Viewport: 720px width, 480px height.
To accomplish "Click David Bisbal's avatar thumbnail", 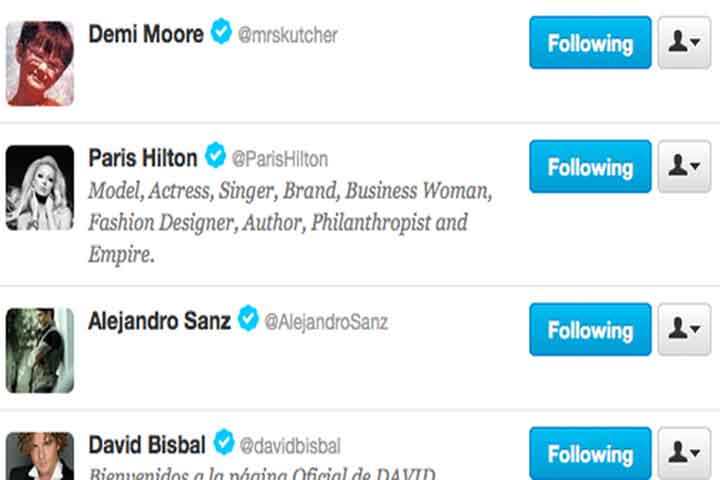I will [40, 456].
